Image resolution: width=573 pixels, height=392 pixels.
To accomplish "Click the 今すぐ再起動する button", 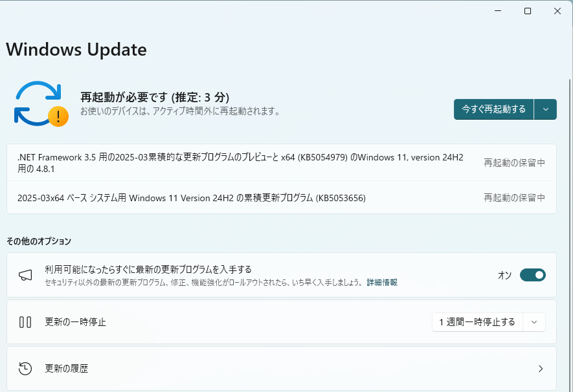I will (x=494, y=109).
